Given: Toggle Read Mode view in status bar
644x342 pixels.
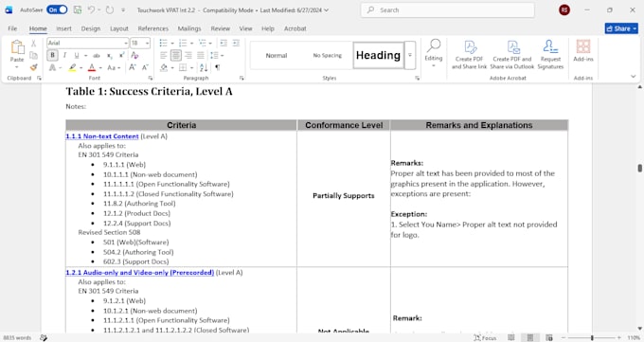Looking at the screenshot, I should 511,337.
